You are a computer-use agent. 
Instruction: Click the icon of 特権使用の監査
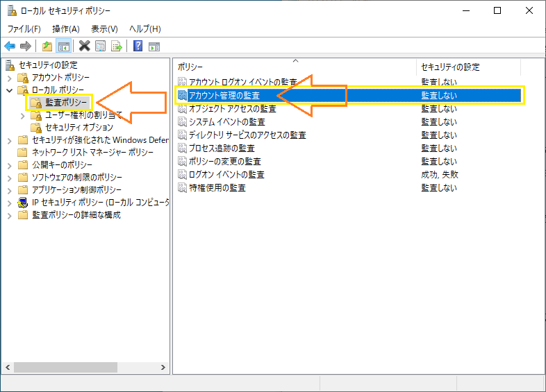(182, 188)
